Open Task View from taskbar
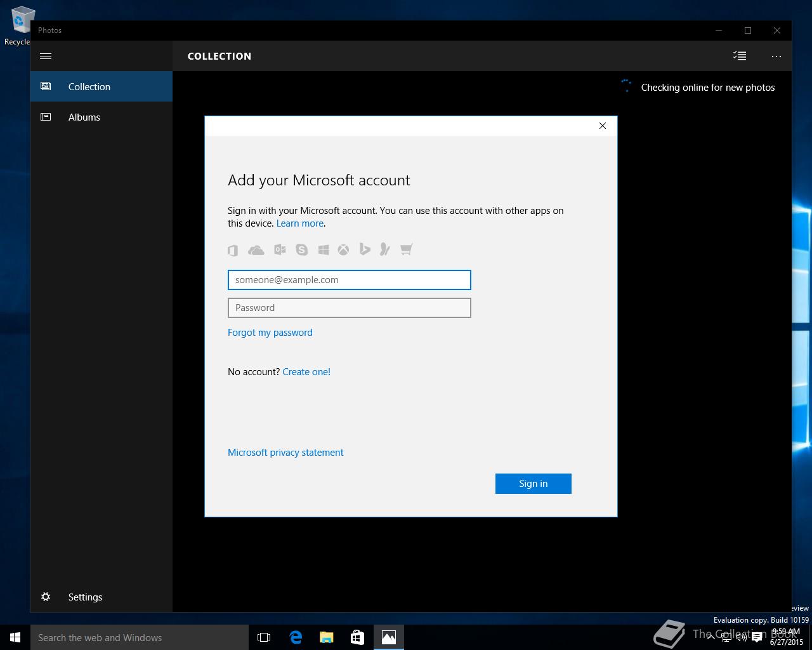812x650 pixels. pyautogui.click(x=264, y=637)
